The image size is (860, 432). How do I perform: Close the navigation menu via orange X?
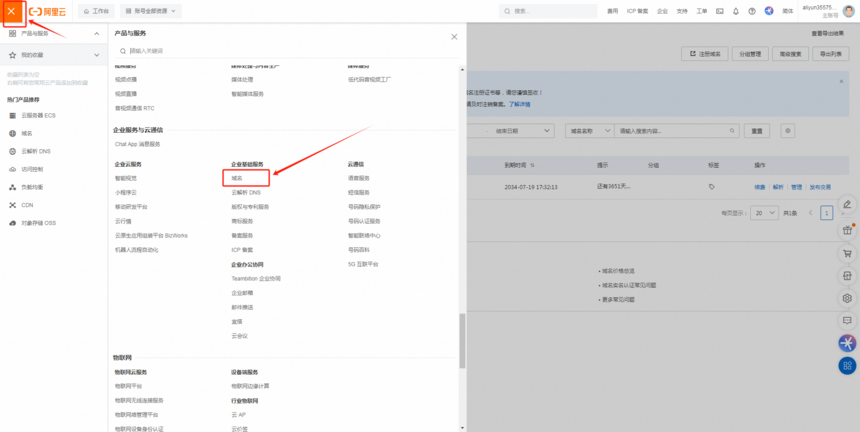[12, 11]
